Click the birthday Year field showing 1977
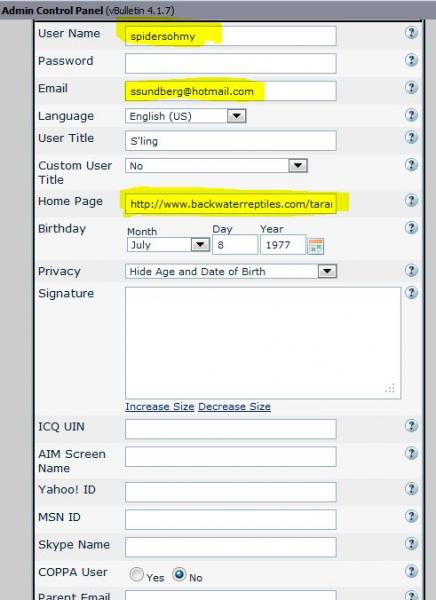The height and width of the screenshot is (600, 436). point(283,245)
